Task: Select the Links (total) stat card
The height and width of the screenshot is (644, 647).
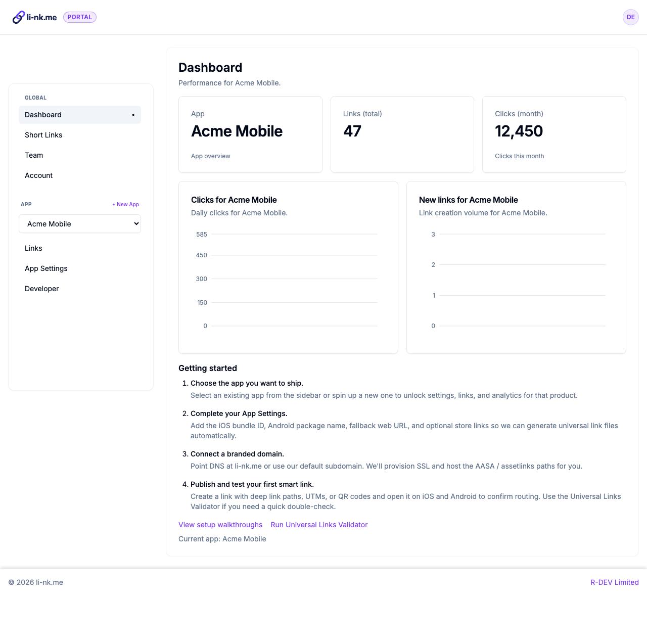Action: click(402, 134)
